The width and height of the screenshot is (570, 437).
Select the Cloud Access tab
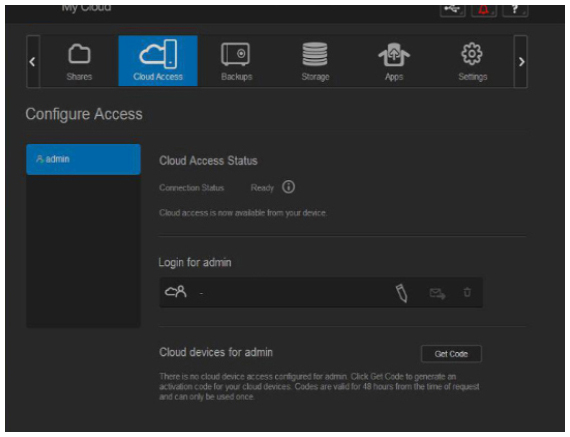pyautogui.click(x=158, y=61)
